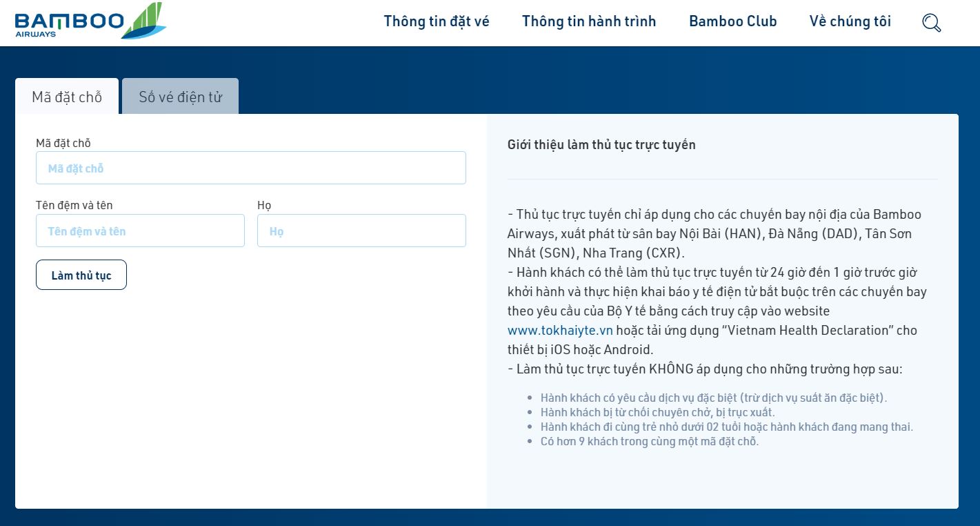Open the Thông tin hành trình menu
The width and height of the screenshot is (980, 526).
click(x=589, y=21)
